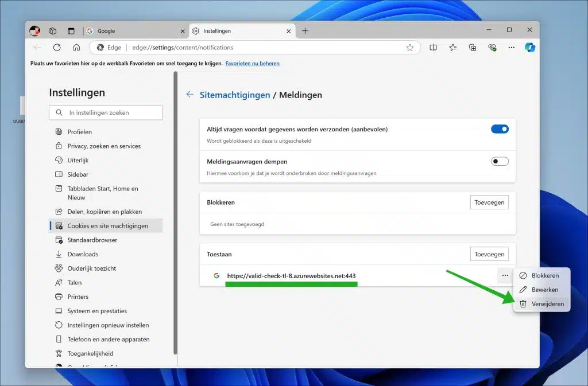Open Sidebar settings

106,174
